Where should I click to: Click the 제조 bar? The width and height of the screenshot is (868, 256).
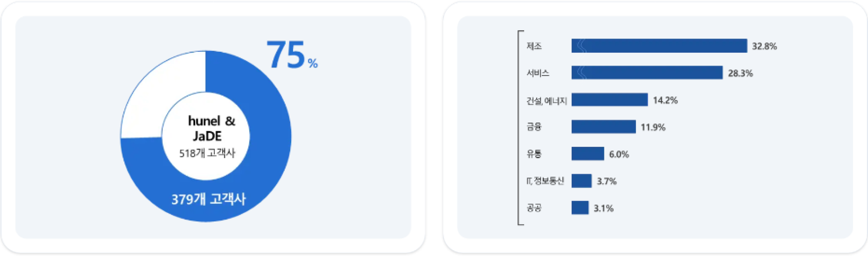(659, 46)
